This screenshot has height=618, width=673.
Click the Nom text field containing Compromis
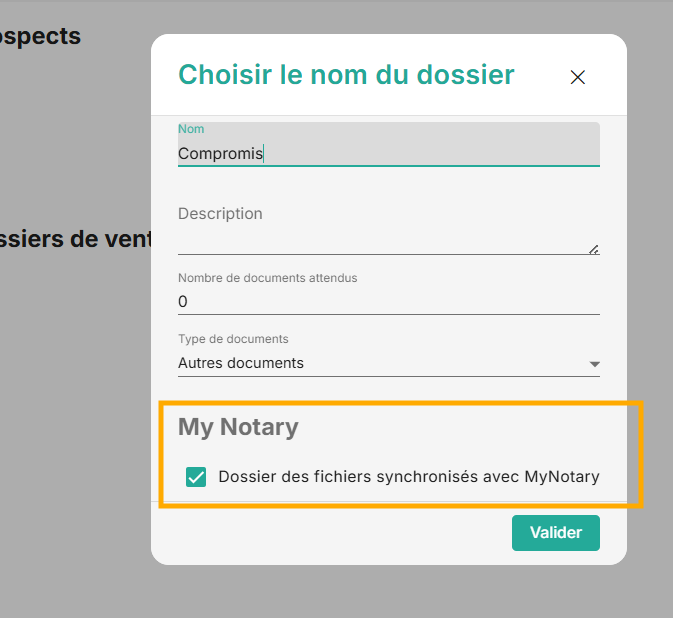click(388, 153)
